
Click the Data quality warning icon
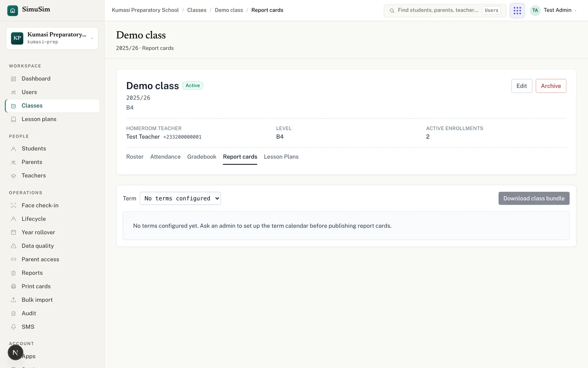tap(14, 246)
